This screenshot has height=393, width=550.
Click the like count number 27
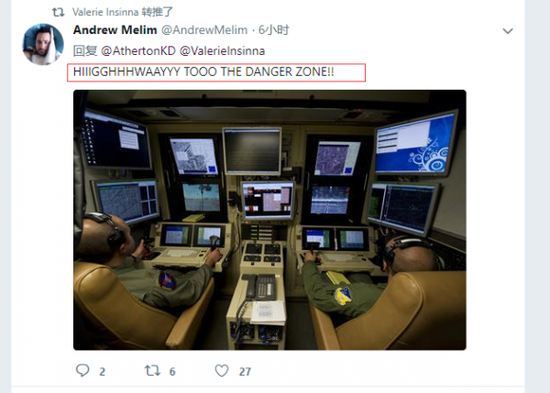tap(245, 372)
